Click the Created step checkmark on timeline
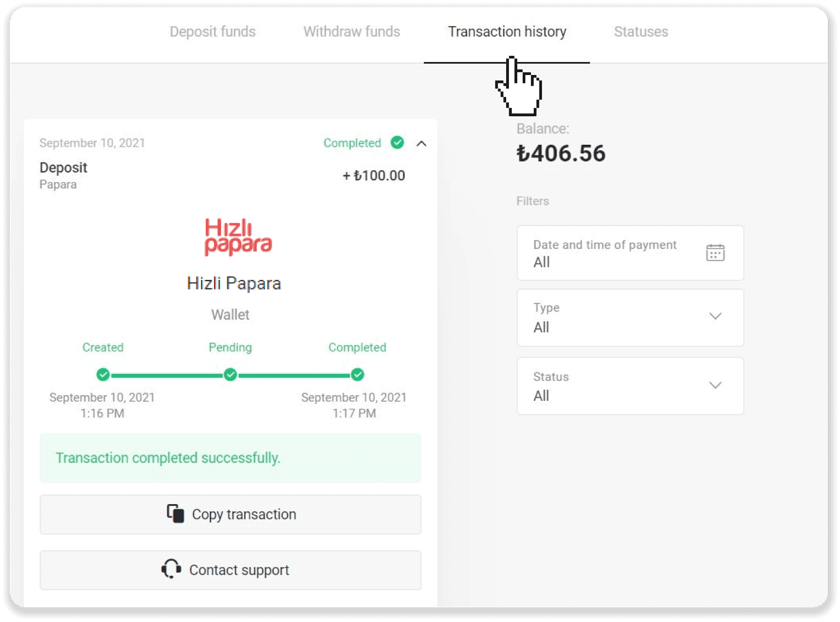Image resolution: width=840 pixels, height=622 pixels. point(103,375)
